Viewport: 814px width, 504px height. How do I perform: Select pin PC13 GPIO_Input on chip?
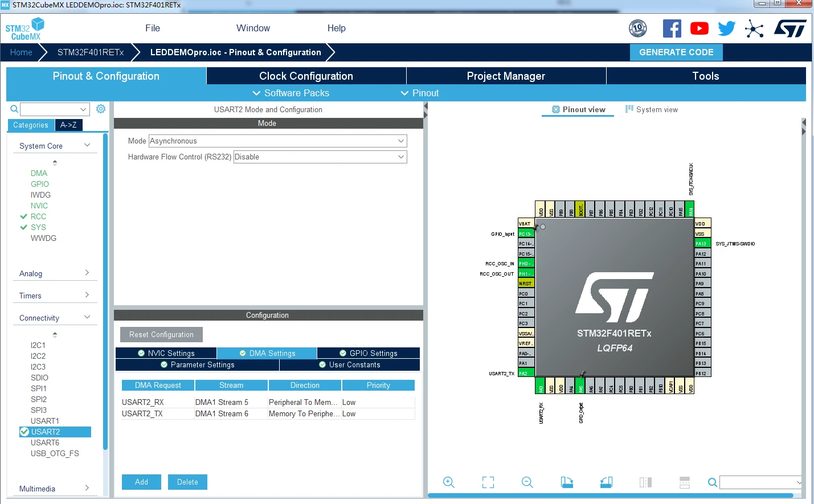tap(526, 233)
